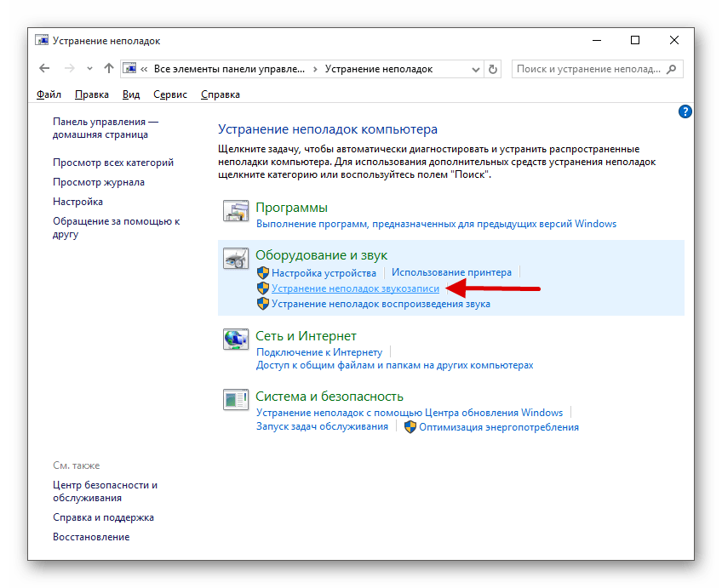Click the Hardware and Sound category icon
The image size is (722, 588).
(234, 260)
